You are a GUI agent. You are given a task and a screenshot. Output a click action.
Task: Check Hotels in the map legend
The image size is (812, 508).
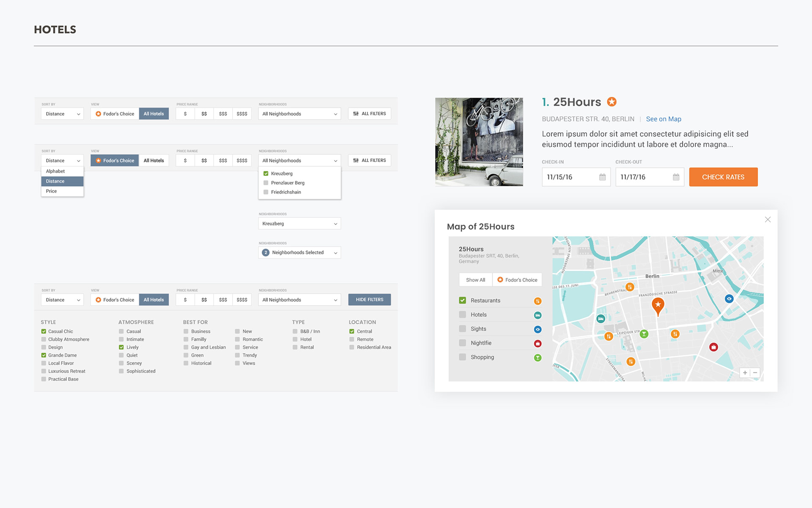coord(462,315)
